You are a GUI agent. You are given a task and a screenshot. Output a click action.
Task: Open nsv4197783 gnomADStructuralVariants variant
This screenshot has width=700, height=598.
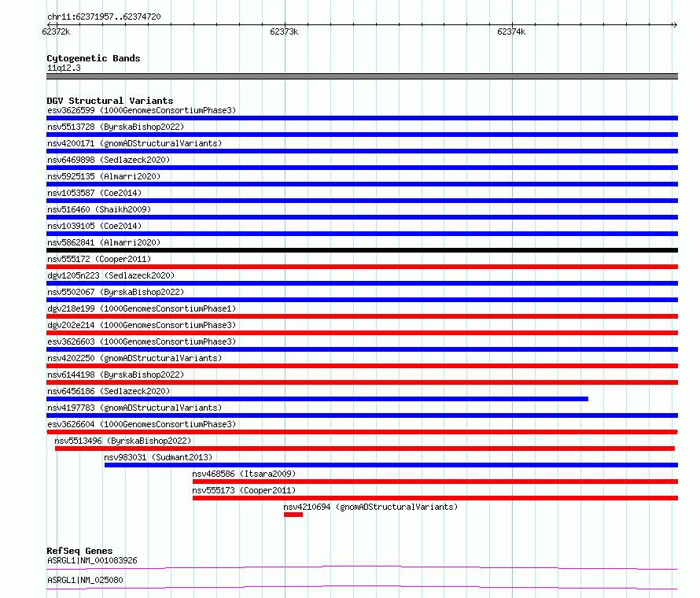pyautogui.click(x=134, y=408)
